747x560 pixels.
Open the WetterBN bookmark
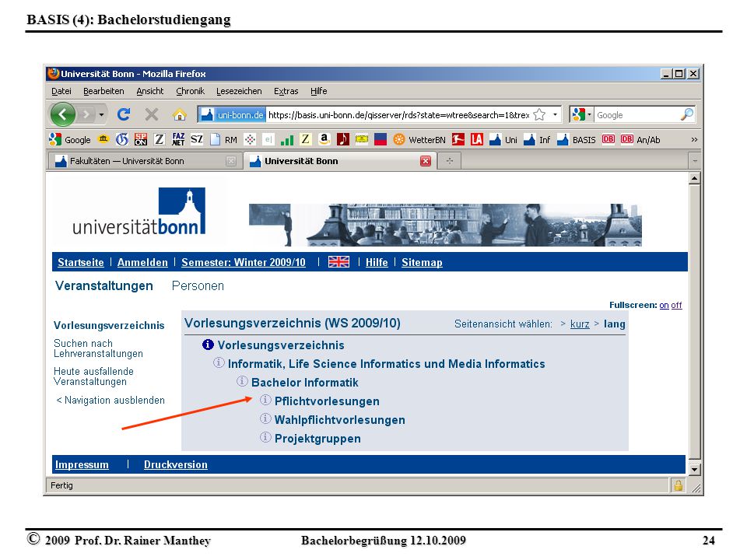pos(419,139)
